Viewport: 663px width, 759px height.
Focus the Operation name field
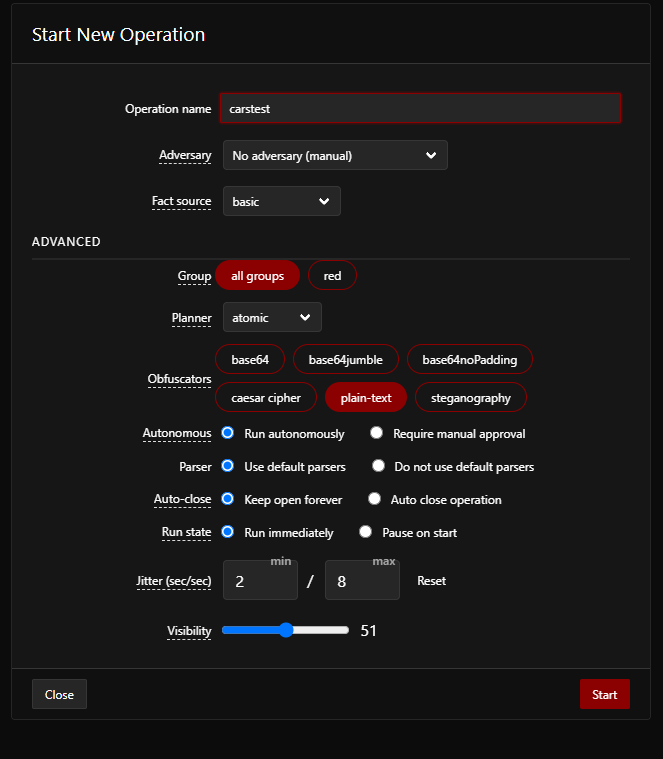420,108
